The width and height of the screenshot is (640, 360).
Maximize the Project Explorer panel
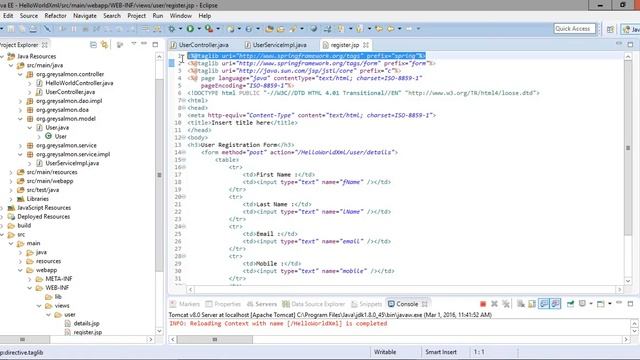pyautogui.click(x=155, y=44)
